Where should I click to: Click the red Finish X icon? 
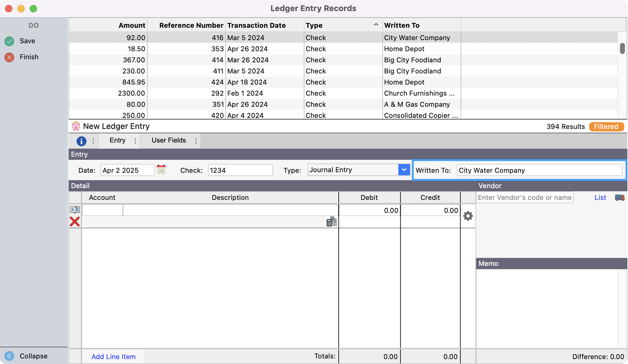tap(9, 57)
